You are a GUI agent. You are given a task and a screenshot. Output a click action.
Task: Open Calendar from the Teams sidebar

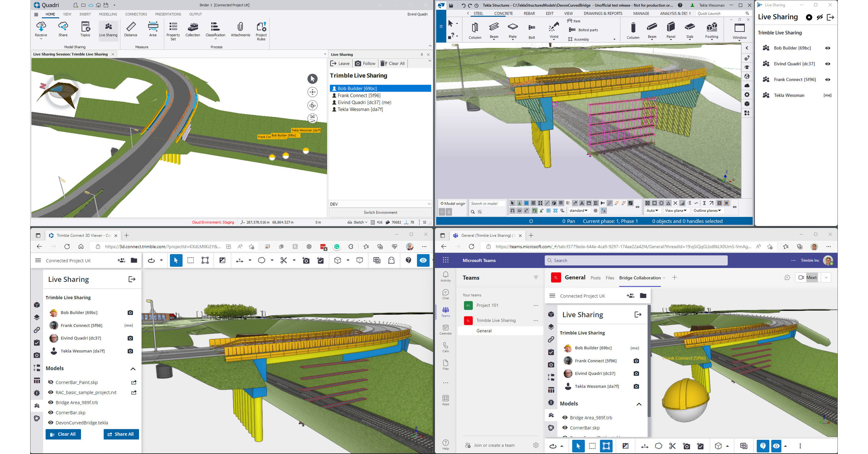coord(446,329)
